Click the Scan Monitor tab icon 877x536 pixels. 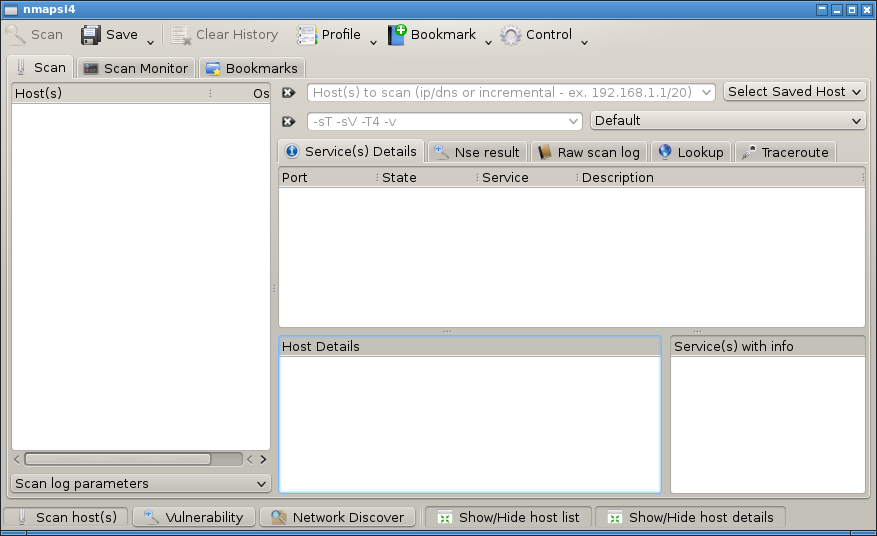[x=91, y=68]
